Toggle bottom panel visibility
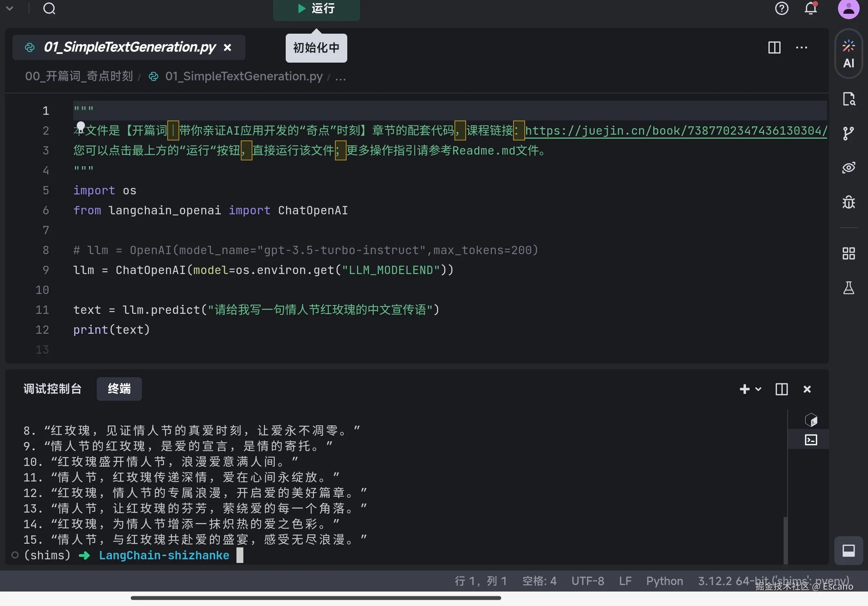 click(849, 550)
